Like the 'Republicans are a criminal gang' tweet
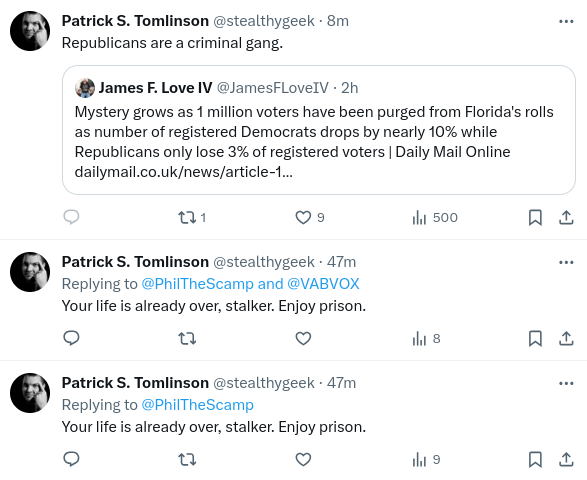This screenshot has width=587, height=480. pos(310,218)
